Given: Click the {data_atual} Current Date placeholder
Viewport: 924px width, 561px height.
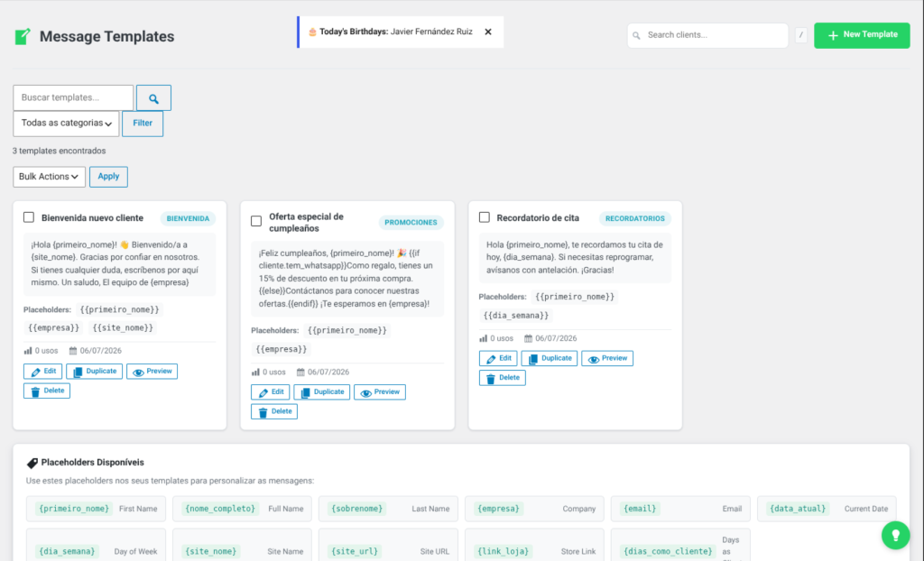Looking at the screenshot, I should 827,510.
